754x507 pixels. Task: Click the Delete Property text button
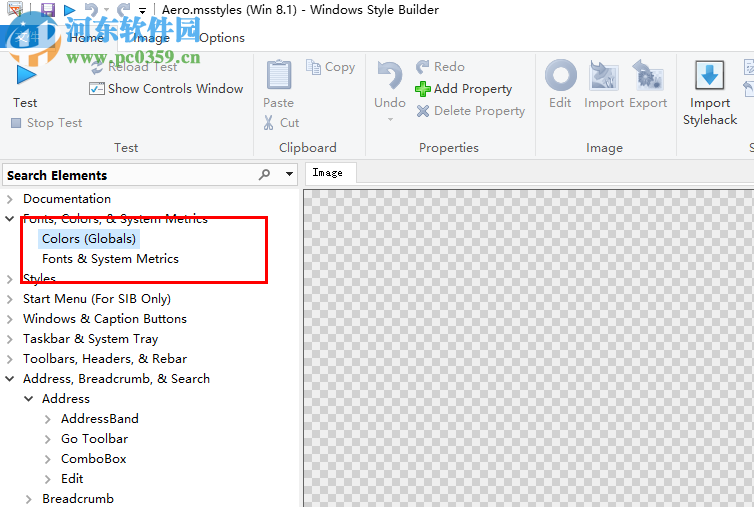click(479, 111)
